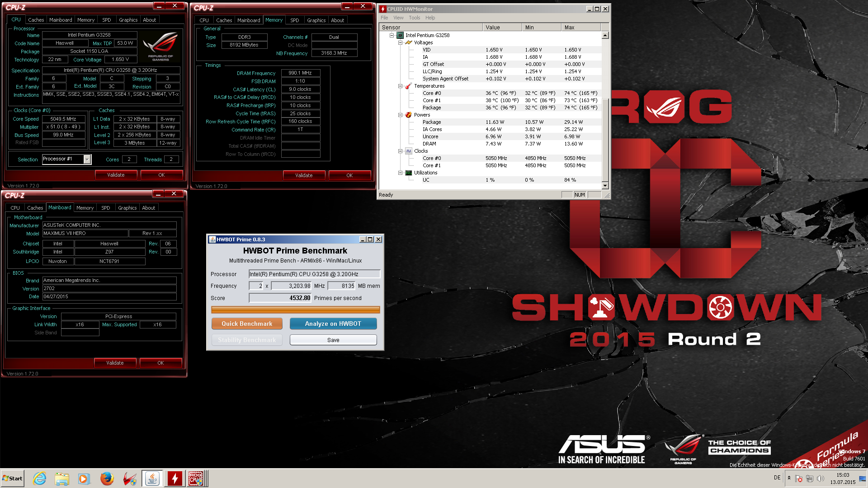Click the Utilizations category icon
The width and height of the screenshot is (868, 488).
[409, 173]
